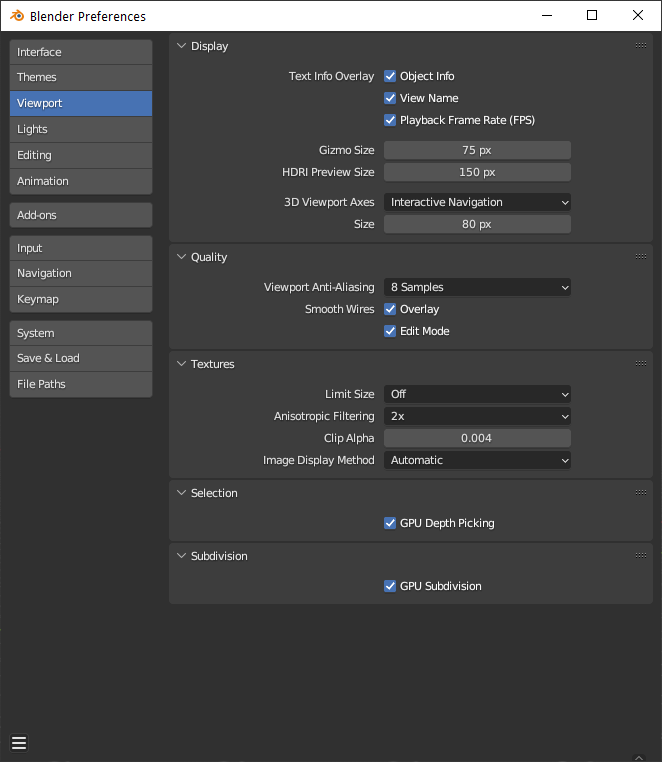This screenshot has width=662, height=762.
Task: Toggle Smooth Wires Overlay checkbox
Action: click(x=390, y=309)
